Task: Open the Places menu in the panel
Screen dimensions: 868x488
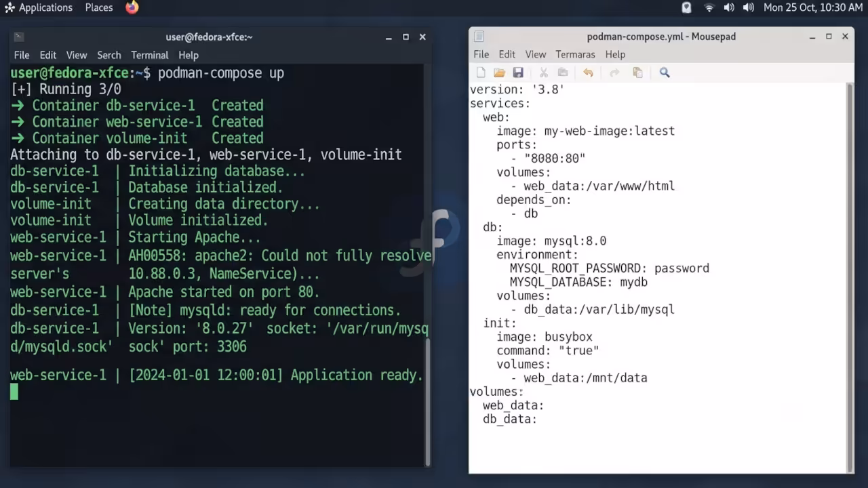Action: 99,7
